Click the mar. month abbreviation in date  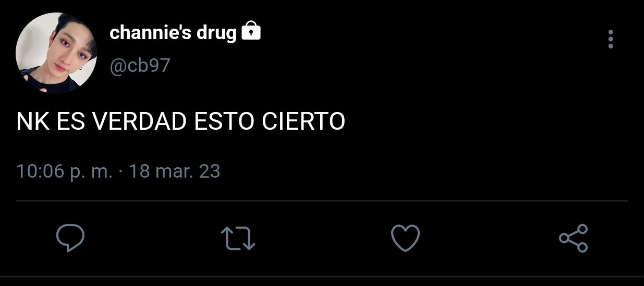pos(175,171)
